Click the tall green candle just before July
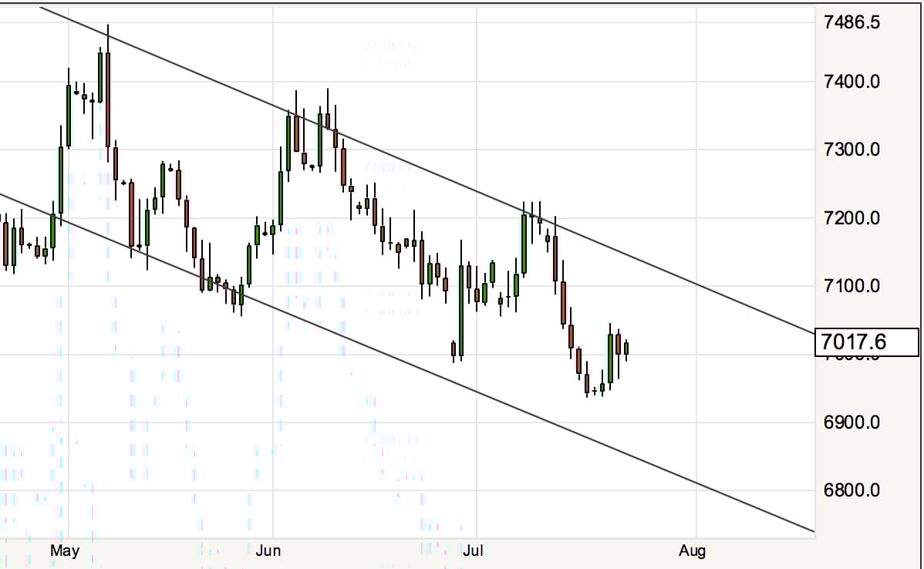The height and width of the screenshot is (569, 924). 461,311
